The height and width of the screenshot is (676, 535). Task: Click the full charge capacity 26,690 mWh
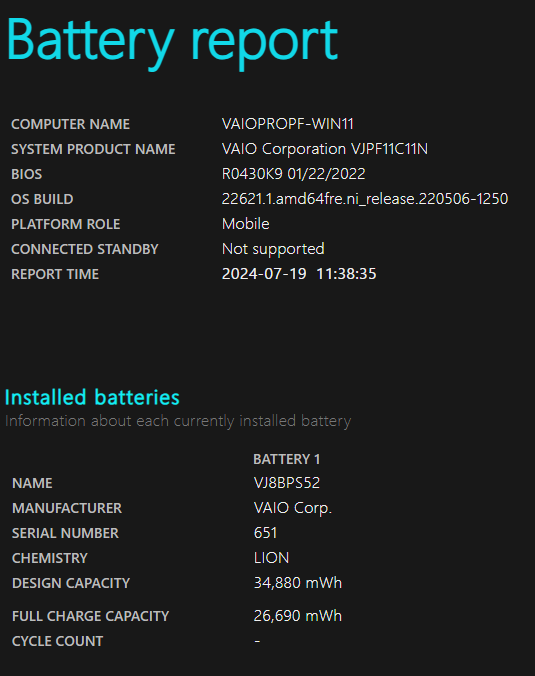[x=297, y=616]
